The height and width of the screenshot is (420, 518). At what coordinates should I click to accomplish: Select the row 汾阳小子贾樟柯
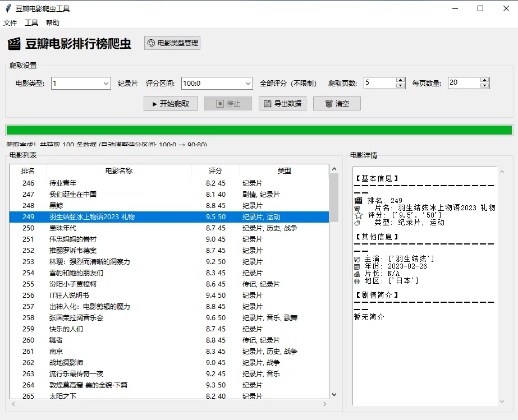169,284
